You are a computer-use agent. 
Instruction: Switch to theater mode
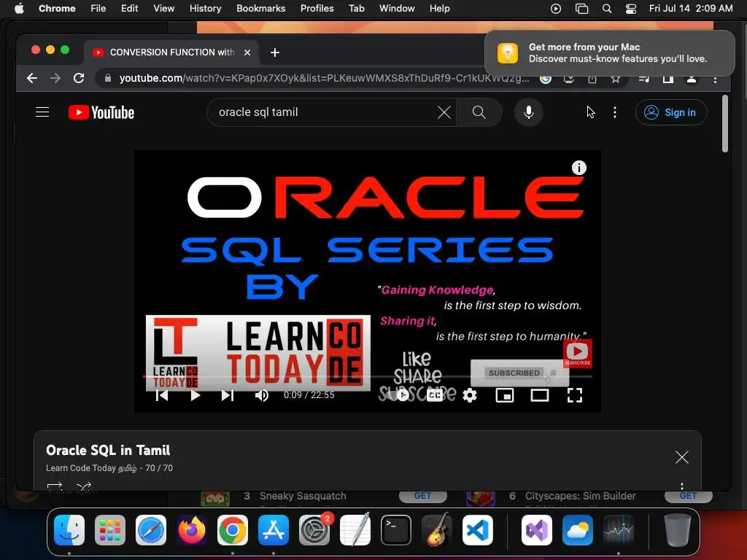tap(540, 395)
